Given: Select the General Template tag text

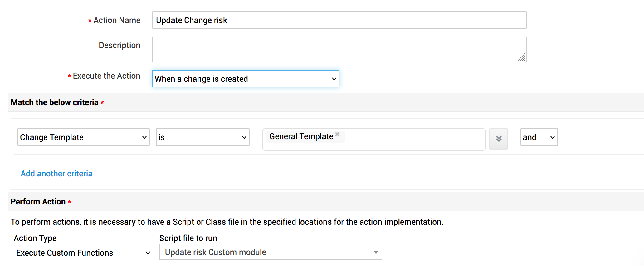Looking at the screenshot, I should [x=301, y=136].
